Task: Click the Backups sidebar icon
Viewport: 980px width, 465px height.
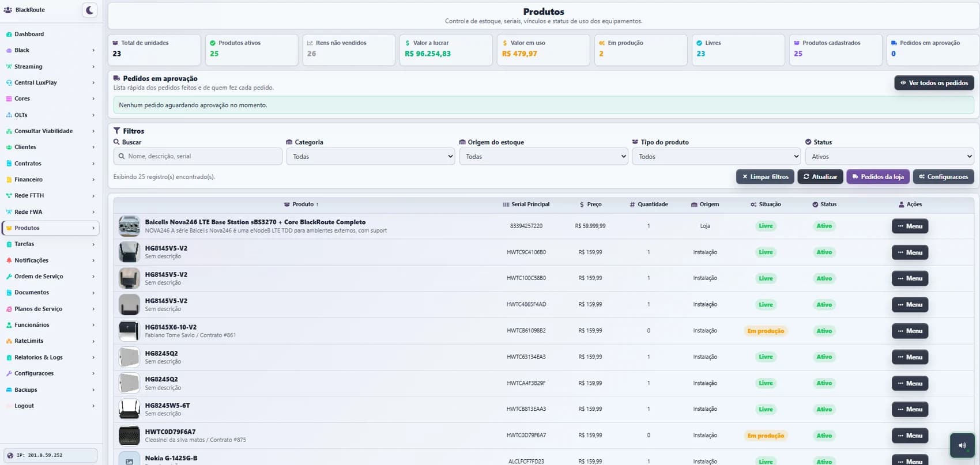Action: 9,390
